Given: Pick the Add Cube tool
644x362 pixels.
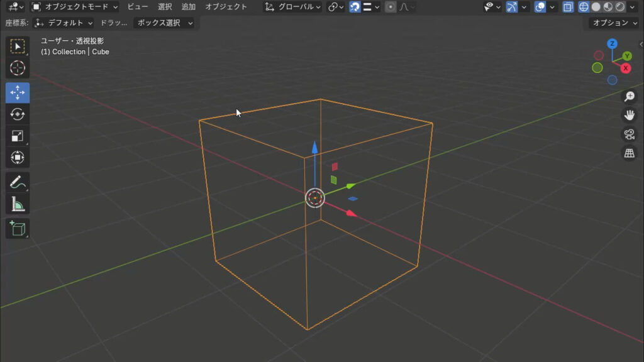Looking at the screenshot, I should click(17, 229).
